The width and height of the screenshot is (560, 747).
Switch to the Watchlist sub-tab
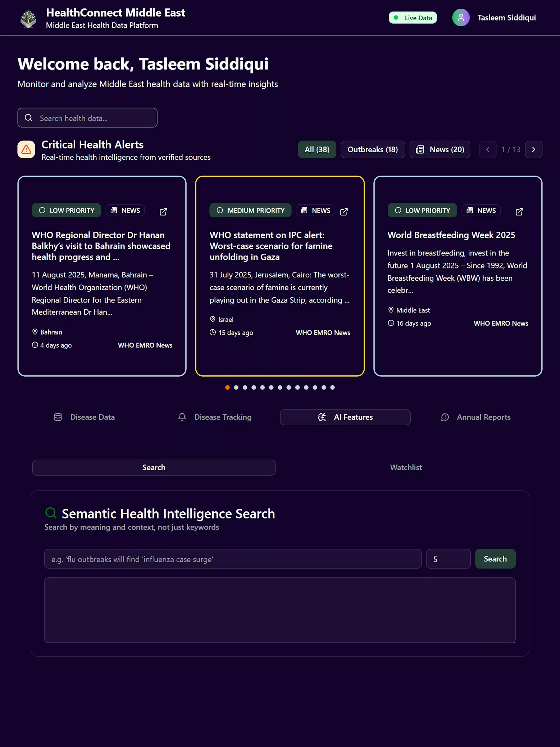click(406, 467)
